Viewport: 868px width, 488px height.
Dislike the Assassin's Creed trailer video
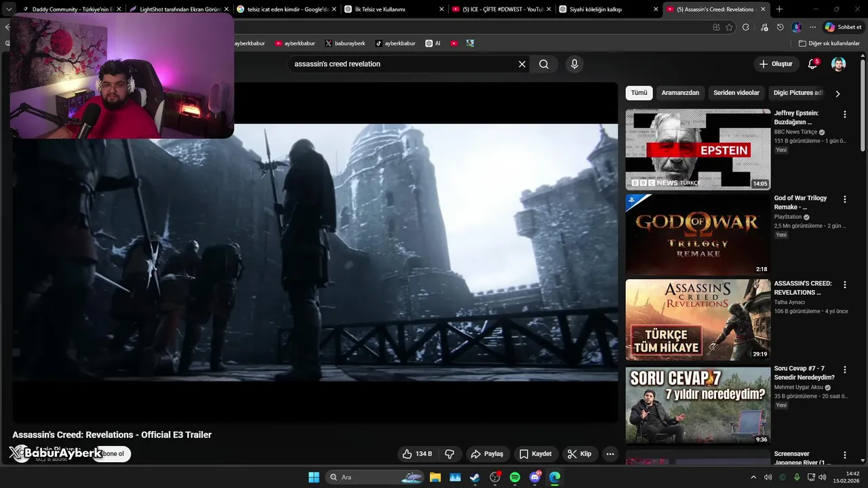[x=449, y=454]
